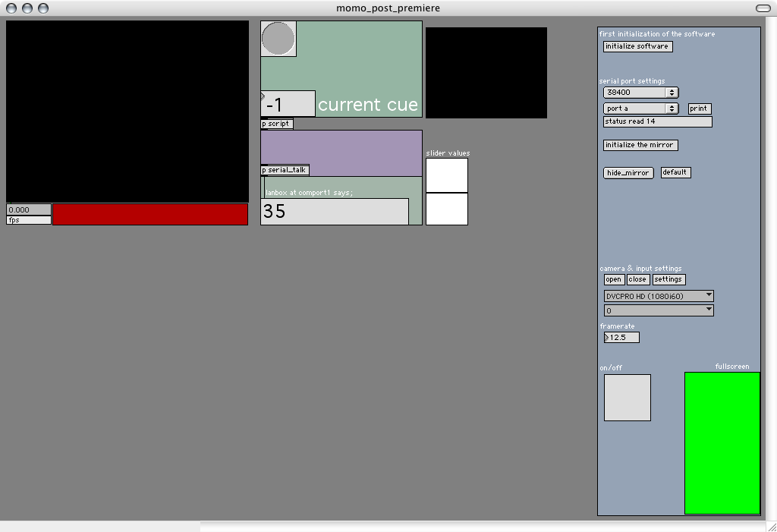Toggle the window toolbar pill button
The width and height of the screenshot is (777, 532).
coord(763,8)
